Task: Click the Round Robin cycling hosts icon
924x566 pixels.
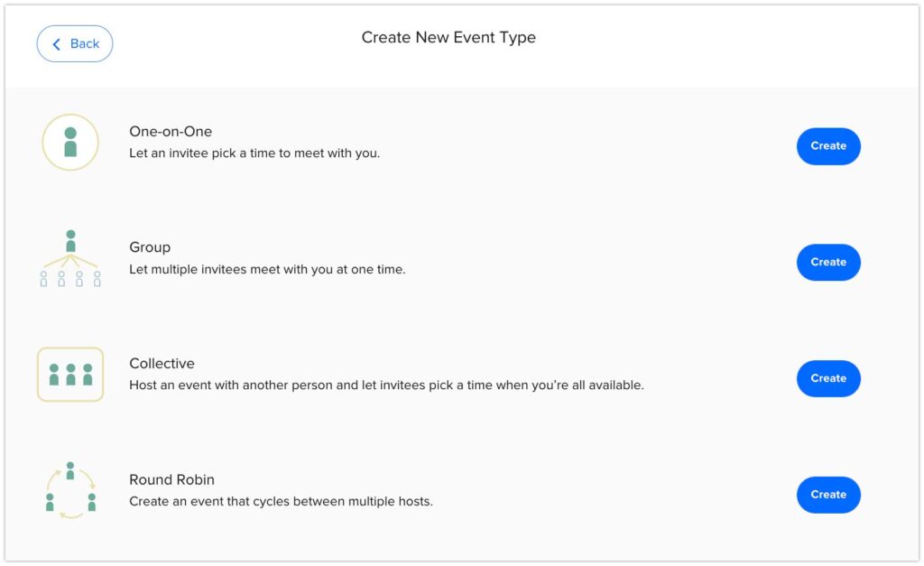Action: click(x=70, y=490)
